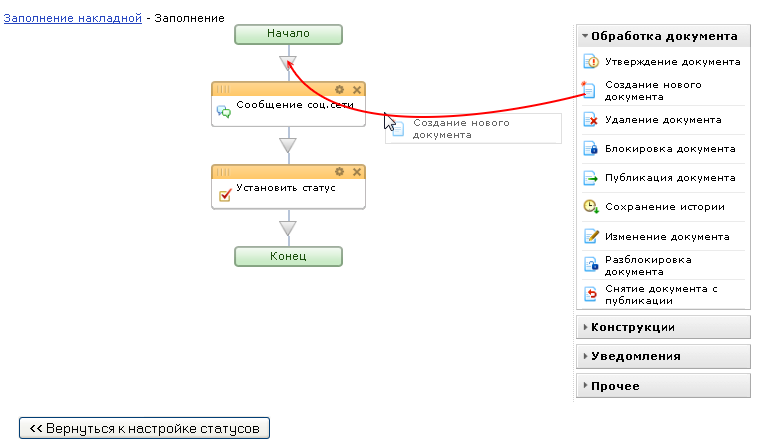Screen dimensions: 758x446
Task: Close the Сообщение соц.сети block
Action: coord(357,89)
